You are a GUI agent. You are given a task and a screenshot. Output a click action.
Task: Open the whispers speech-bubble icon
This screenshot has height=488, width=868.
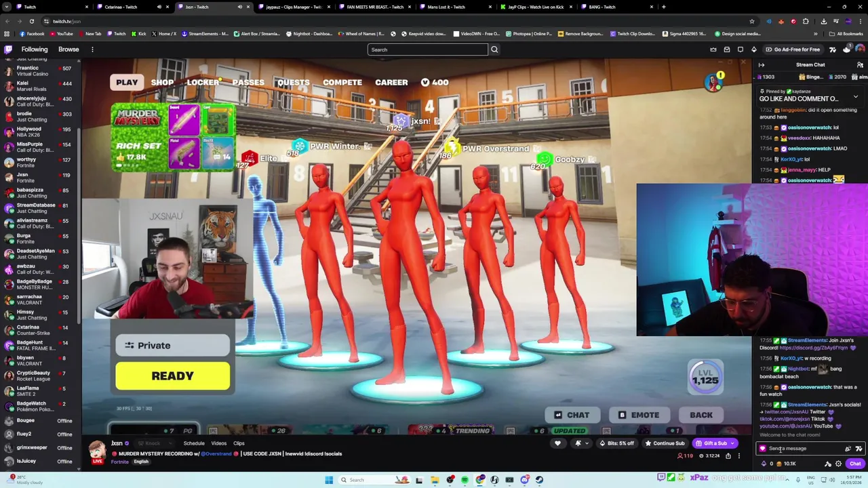point(741,49)
